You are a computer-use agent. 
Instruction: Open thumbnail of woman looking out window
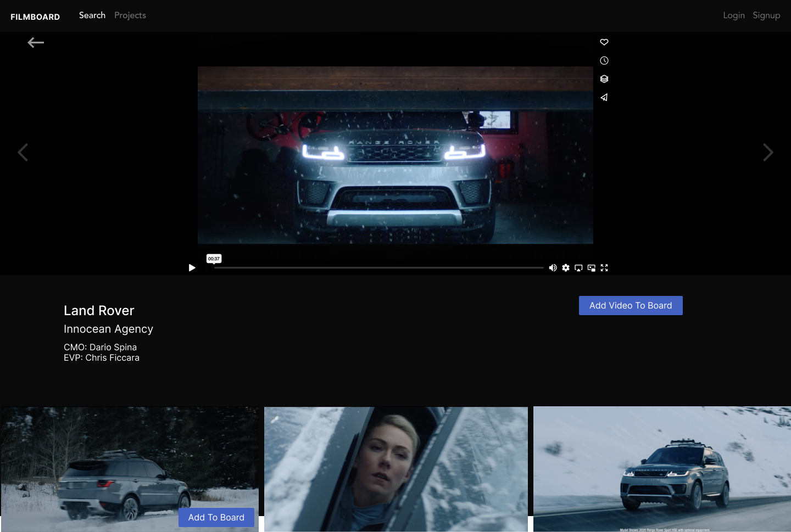point(396,469)
